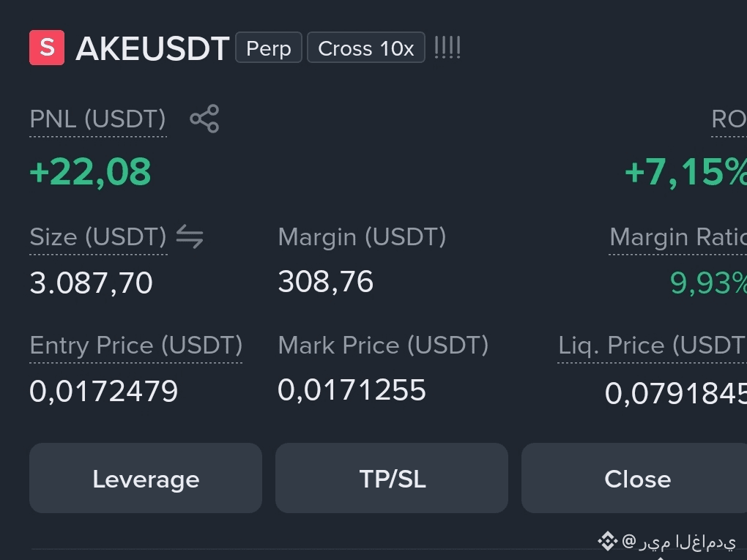
Task: Swap size unit with arrows icon
Action: (190, 236)
